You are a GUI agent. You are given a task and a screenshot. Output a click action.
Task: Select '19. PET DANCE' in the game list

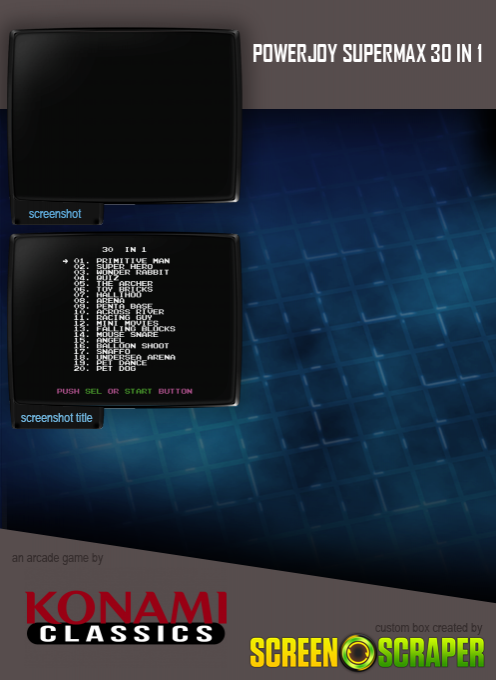tap(111, 363)
